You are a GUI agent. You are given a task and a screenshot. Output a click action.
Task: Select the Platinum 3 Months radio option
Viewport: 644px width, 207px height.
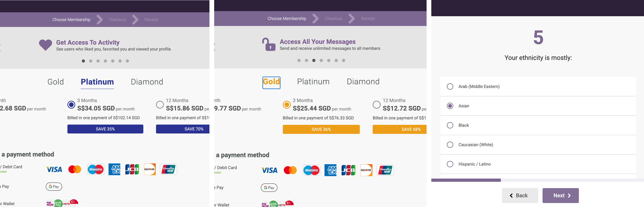[x=71, y=105]
